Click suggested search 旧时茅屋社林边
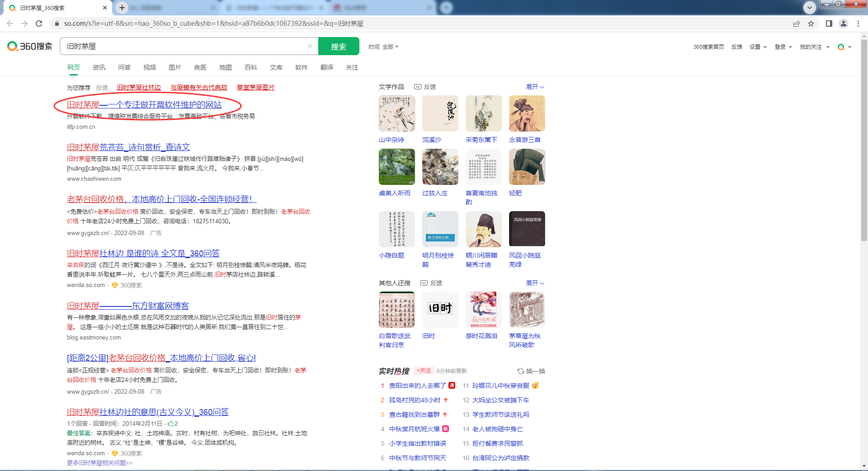Image resolution: width=868 pixels, height=471 pixels. click(139, 87)
